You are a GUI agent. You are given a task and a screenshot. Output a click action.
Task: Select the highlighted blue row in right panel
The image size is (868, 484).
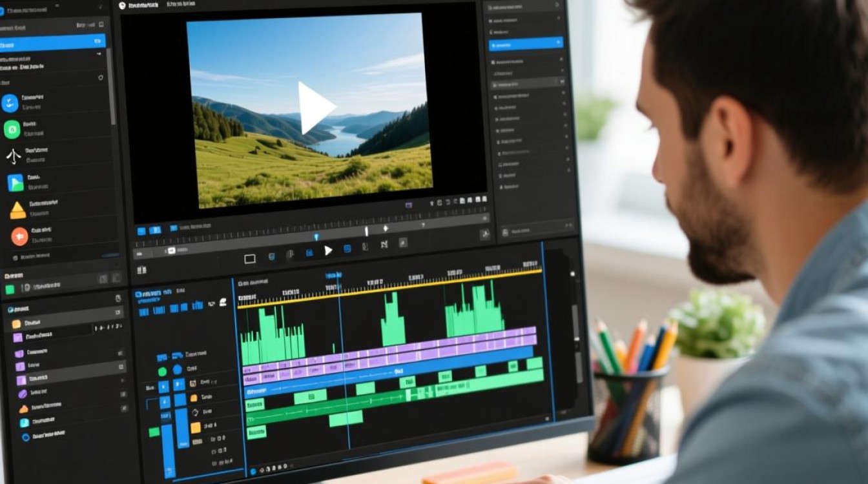(x=526, y=44)
